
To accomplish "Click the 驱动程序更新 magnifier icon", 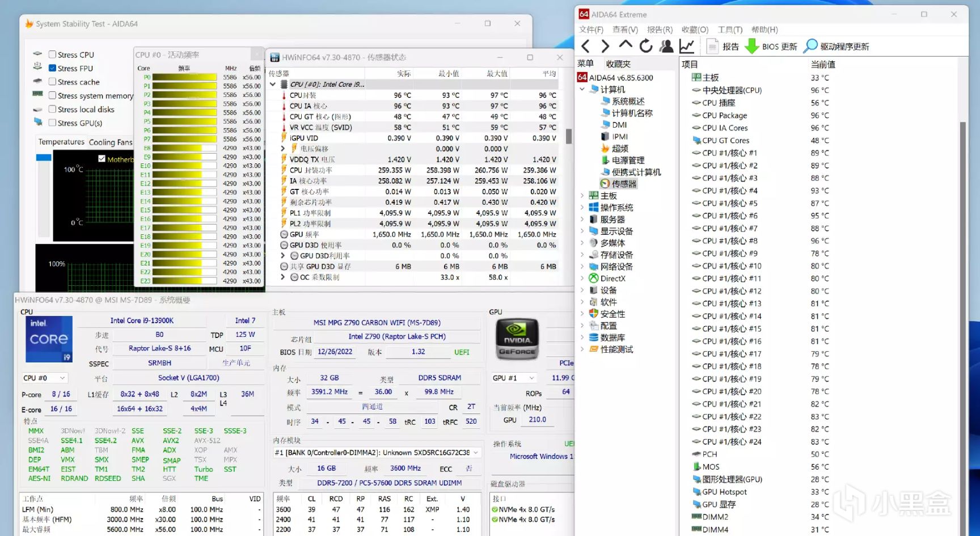I will 810,46.
